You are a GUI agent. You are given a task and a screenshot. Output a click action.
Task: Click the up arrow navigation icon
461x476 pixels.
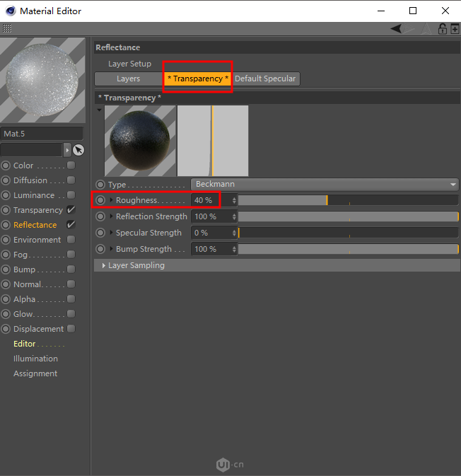point(426,29)
